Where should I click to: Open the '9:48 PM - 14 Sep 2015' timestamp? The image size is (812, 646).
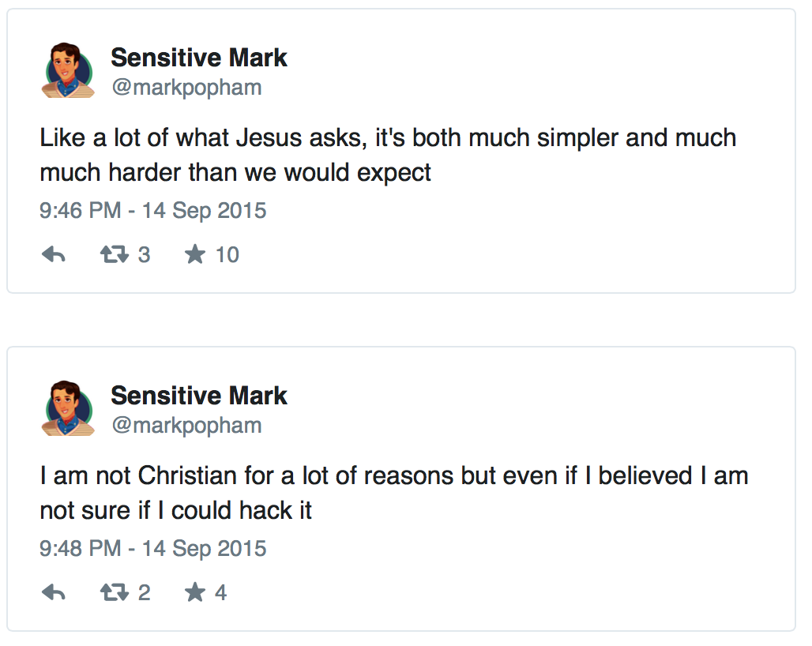pos(152,549)
